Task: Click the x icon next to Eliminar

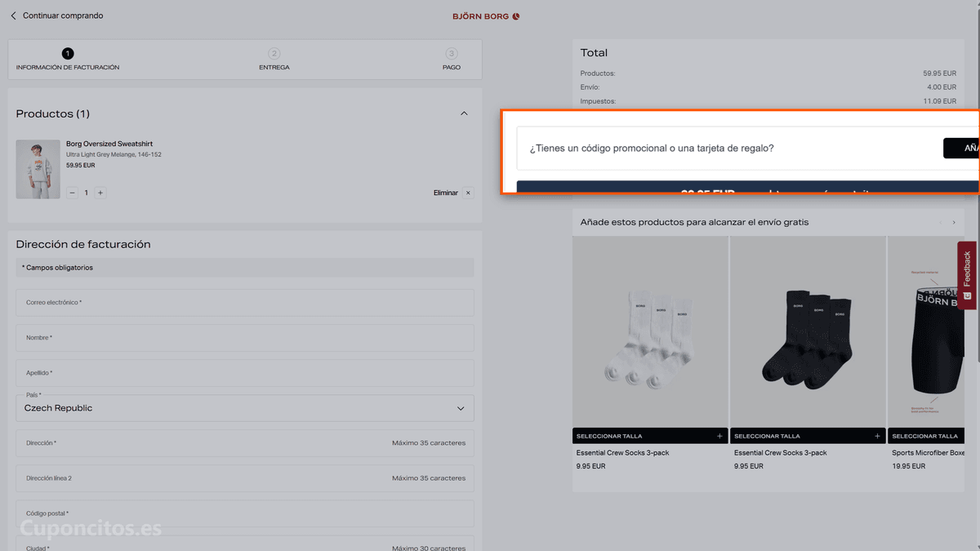Action: [468, 193]
